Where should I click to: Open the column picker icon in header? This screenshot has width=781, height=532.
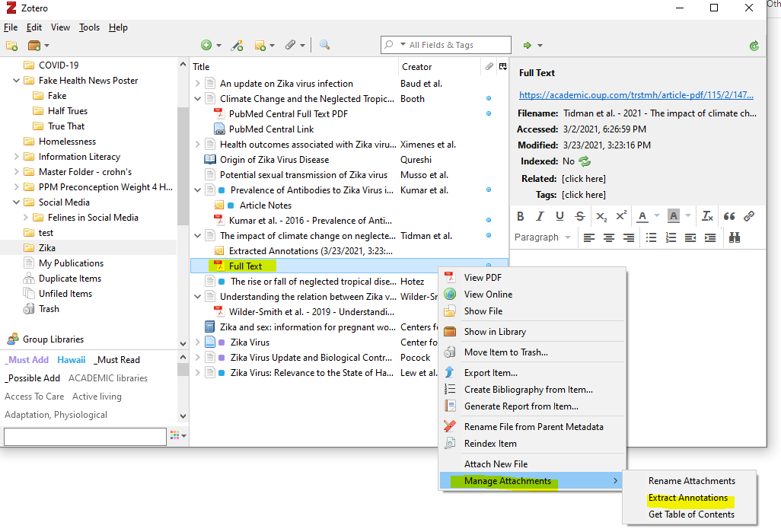(x=503, y=67)
